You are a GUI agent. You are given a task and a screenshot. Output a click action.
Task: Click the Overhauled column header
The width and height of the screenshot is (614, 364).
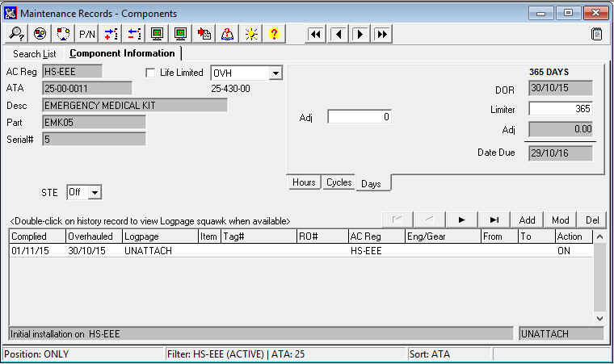click(94, 236)
